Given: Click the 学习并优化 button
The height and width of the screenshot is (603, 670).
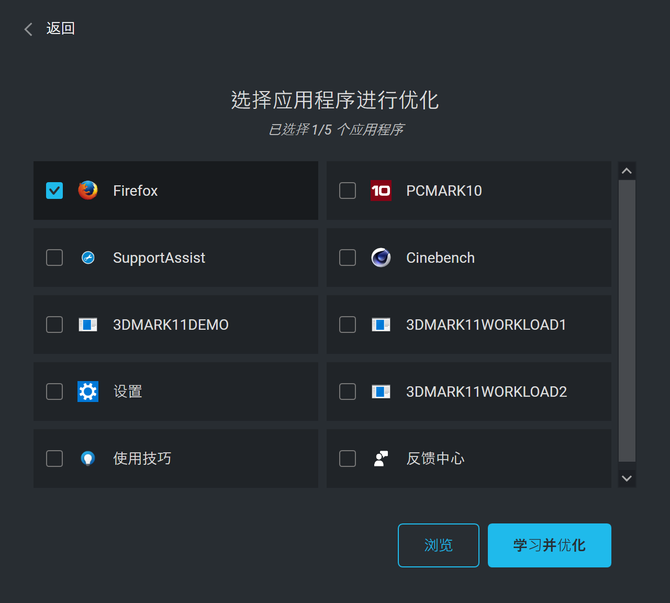Looking at the screenshot, I should (x=549, y=545).
